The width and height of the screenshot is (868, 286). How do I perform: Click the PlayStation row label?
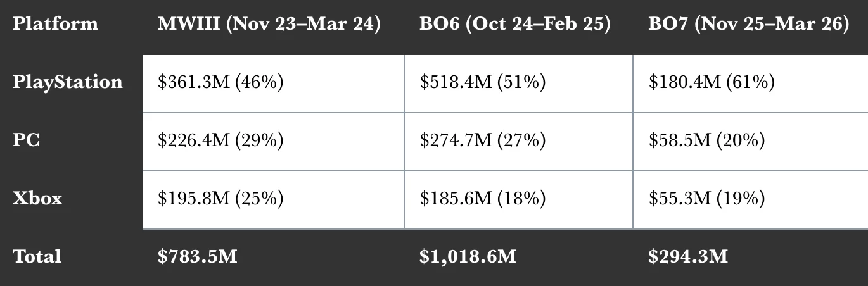point(68,82)
